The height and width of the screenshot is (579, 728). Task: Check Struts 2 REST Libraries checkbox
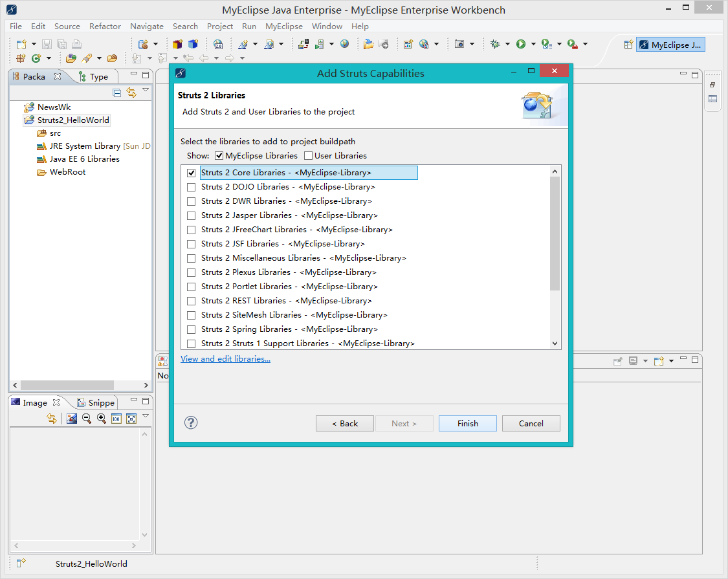(x=192, y=301)
